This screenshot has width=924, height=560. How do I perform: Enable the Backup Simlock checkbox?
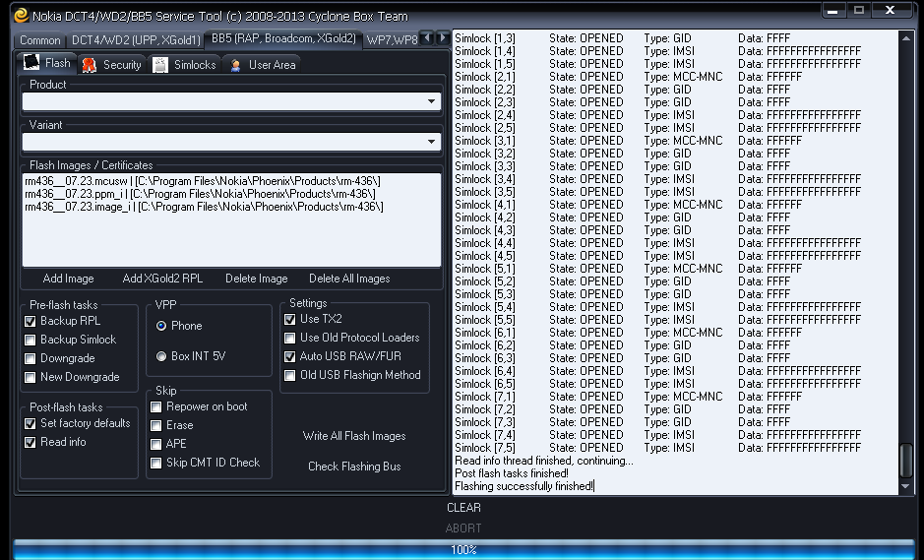(x=31, y=340)
